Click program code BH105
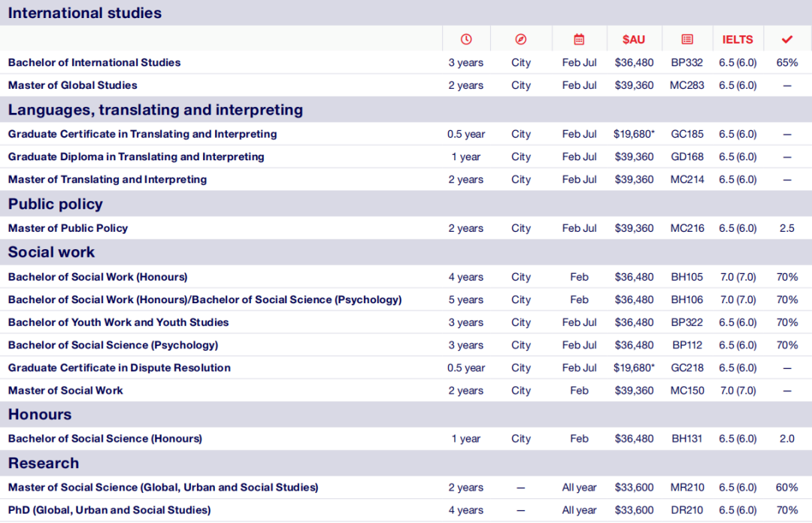The height and width of the screenshot is (523, 812). [687, 278]
